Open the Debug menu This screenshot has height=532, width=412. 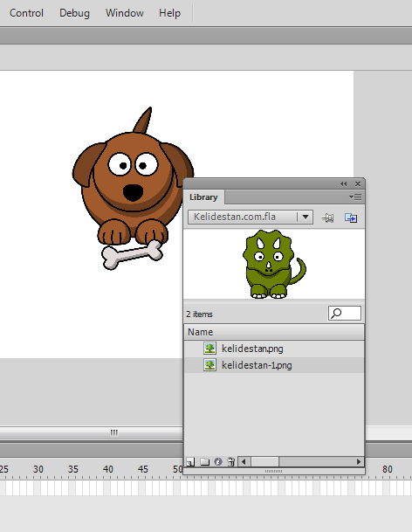click(74, 13)
